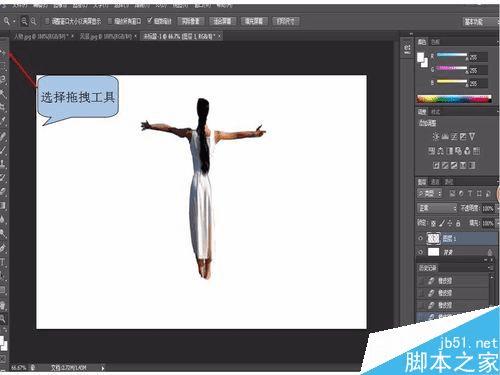
Task: Open the status bar info arrow menu
Action: [103, 368]
